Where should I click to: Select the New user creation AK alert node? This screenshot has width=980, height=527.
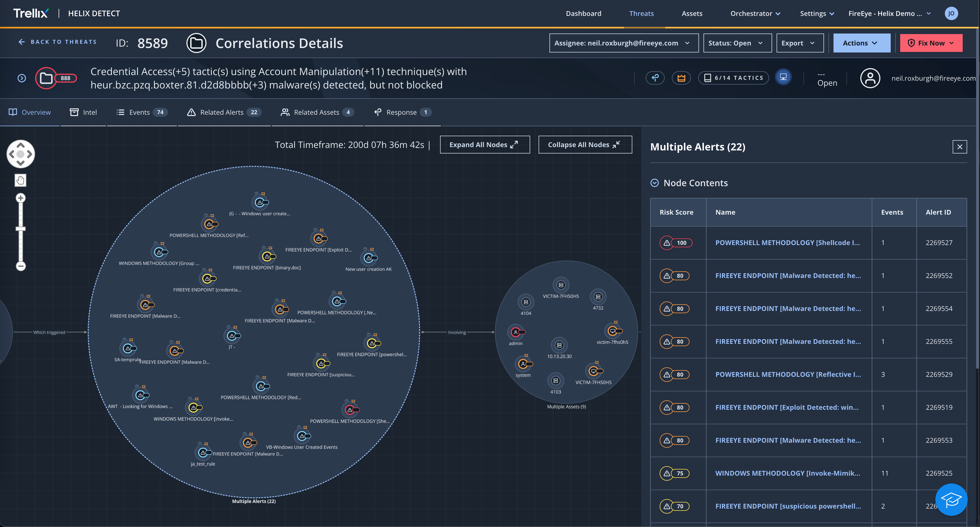369,258
